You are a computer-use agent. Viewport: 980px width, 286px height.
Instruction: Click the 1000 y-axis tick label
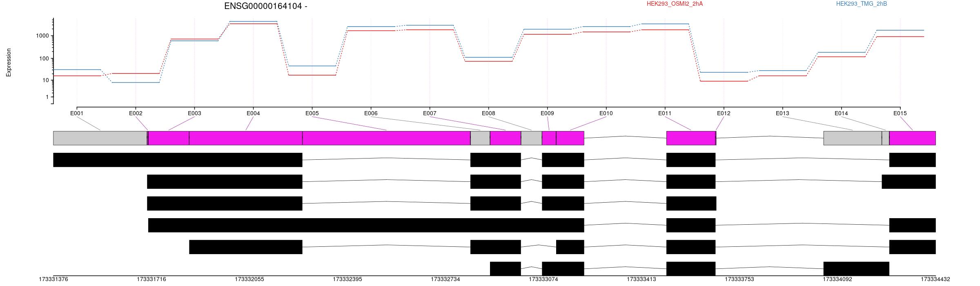click(42, 36)
